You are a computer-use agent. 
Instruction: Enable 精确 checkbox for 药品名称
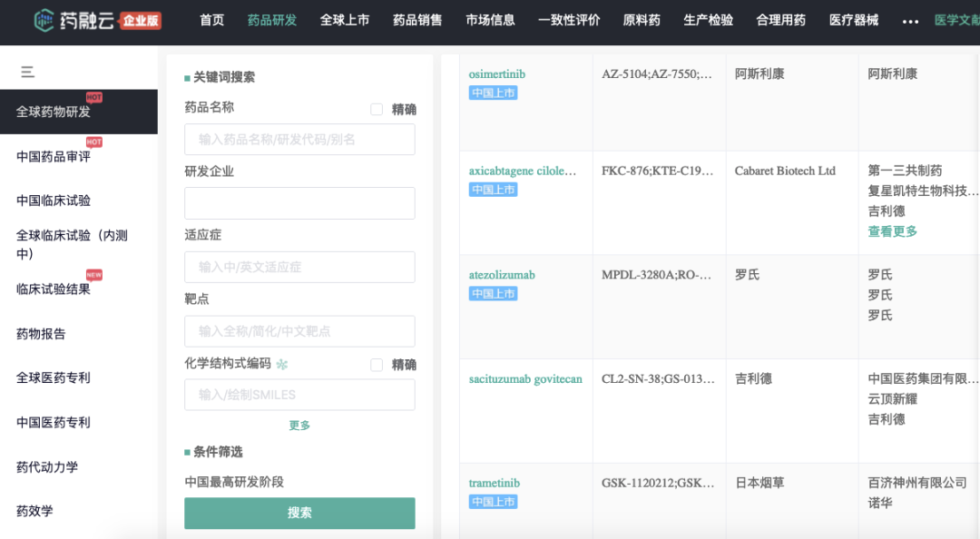[x=377, y=110]
